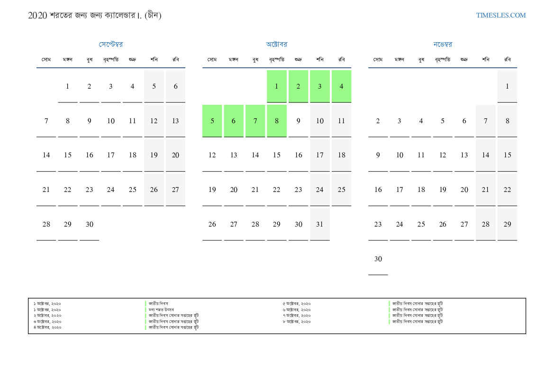554x392 pixels.
Task: Select September 26 weekend cell
Action: [154, 190]
